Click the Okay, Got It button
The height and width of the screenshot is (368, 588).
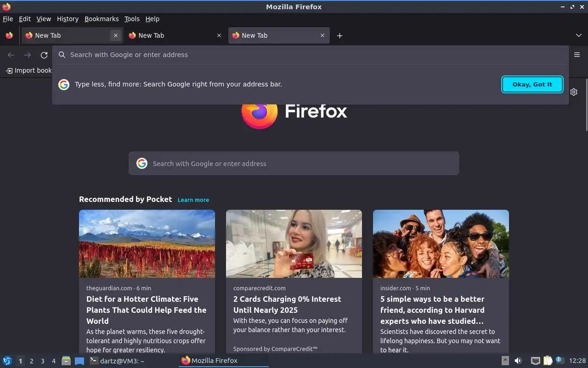(x=532, y=84)
